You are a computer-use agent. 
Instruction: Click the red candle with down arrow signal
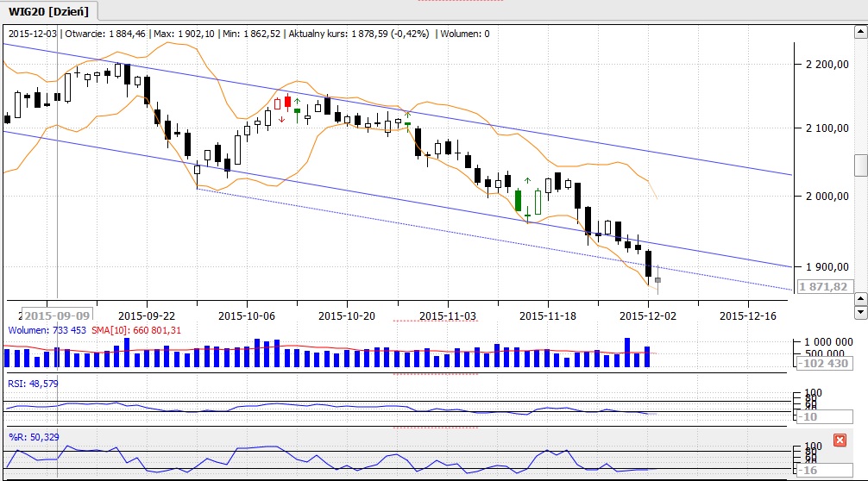point(287,101)
